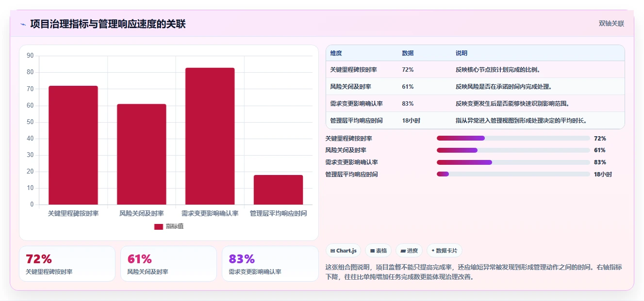Click the 维度 column header
The height and width of the screenshot is (301, 644).
(336, 53)
